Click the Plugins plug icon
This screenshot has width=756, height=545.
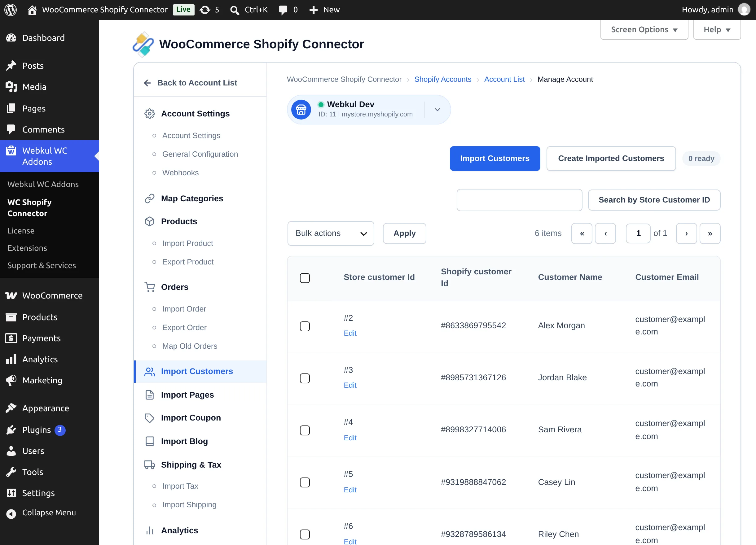11,430
